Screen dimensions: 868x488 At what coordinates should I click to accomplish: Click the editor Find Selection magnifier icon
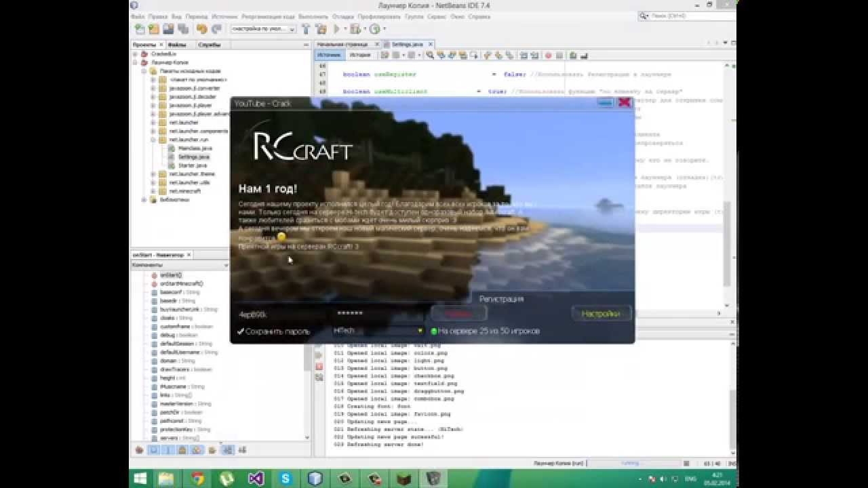click(430, 55)
